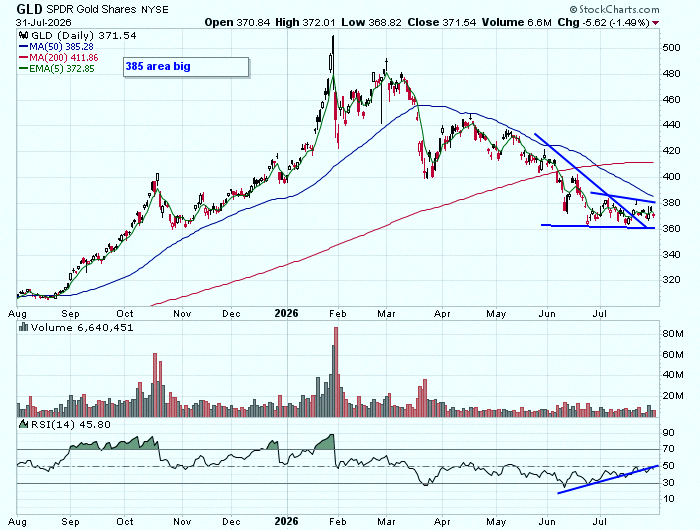Click the 80M volume axis label
Viewport: 700px width, 530px height.
tap(673, 334)
